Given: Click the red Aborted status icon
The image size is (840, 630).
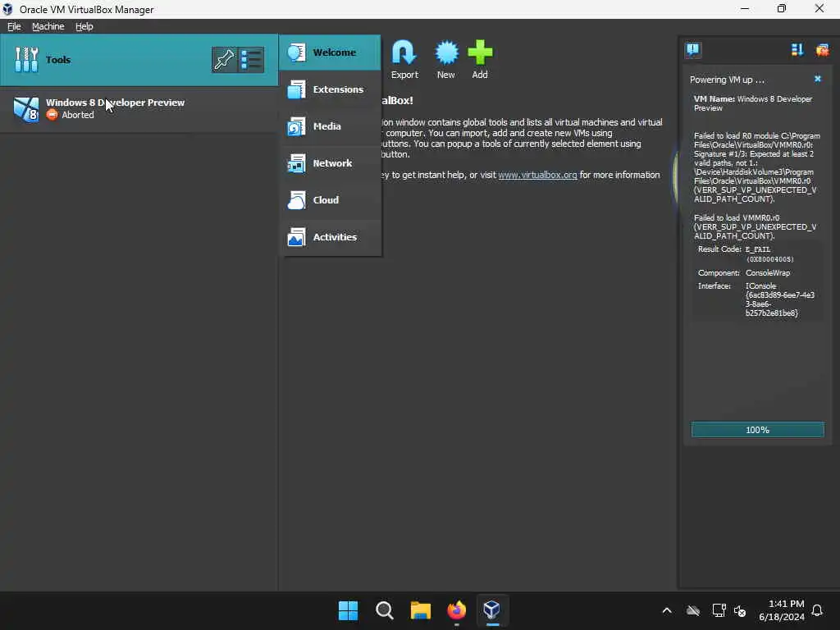Looking at the screenshot, I should (x=52, y=115).
